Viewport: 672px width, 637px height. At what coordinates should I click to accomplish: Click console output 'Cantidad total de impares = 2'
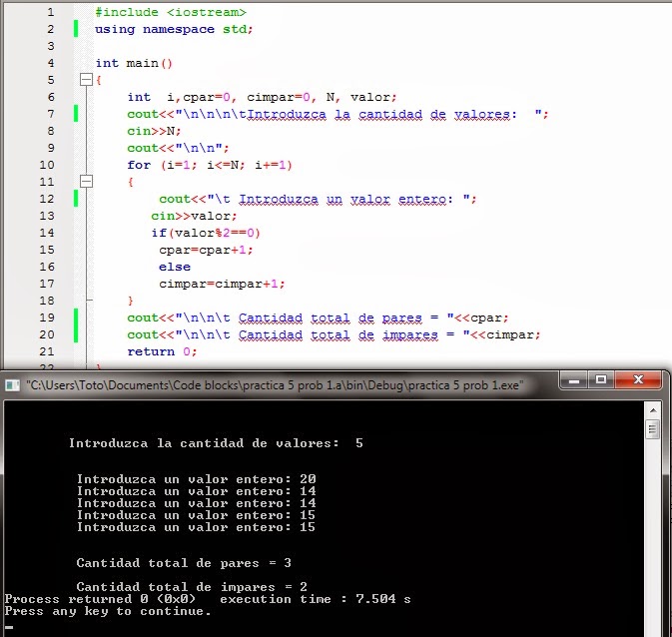pyautogui.click(x=192, y=586)
